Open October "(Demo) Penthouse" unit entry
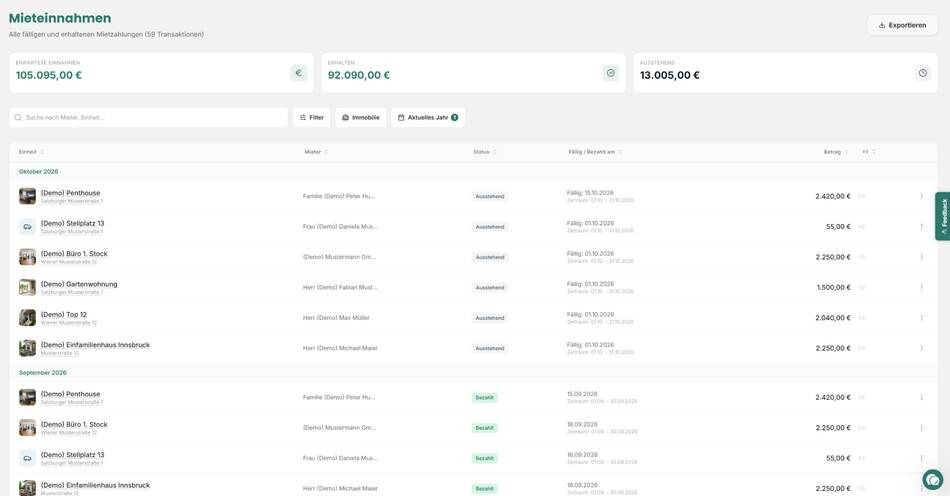 70,193
